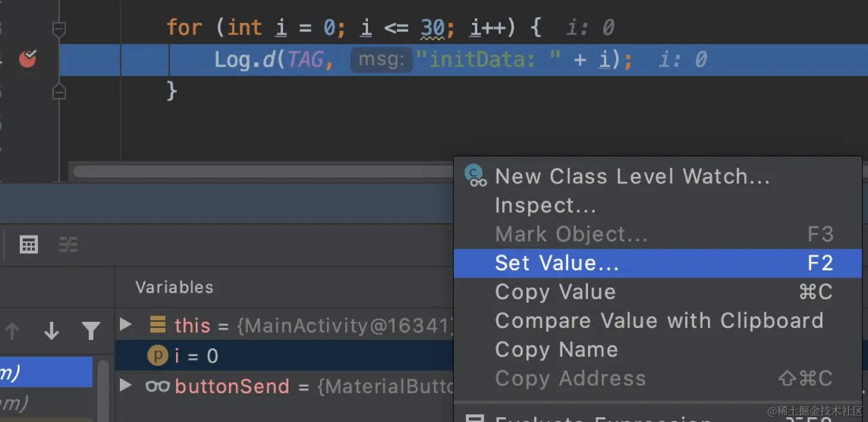The width and height of the screenshot is (868, 422).
Task: Click Inspect... in the context menu
Action: click(x=545, y=206)
